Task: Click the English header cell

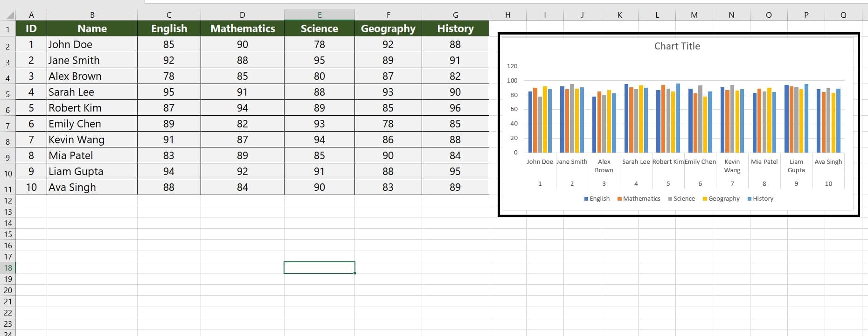Action: (169, 28)
